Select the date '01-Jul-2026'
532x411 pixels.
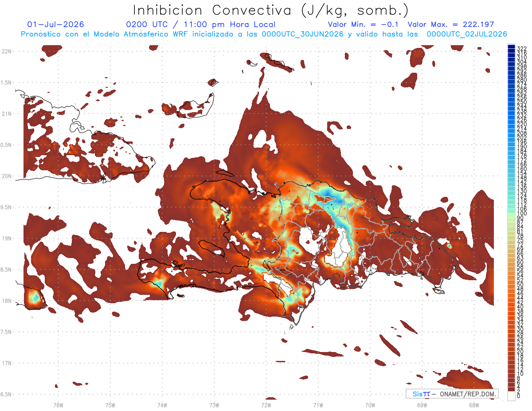(55, 24)
